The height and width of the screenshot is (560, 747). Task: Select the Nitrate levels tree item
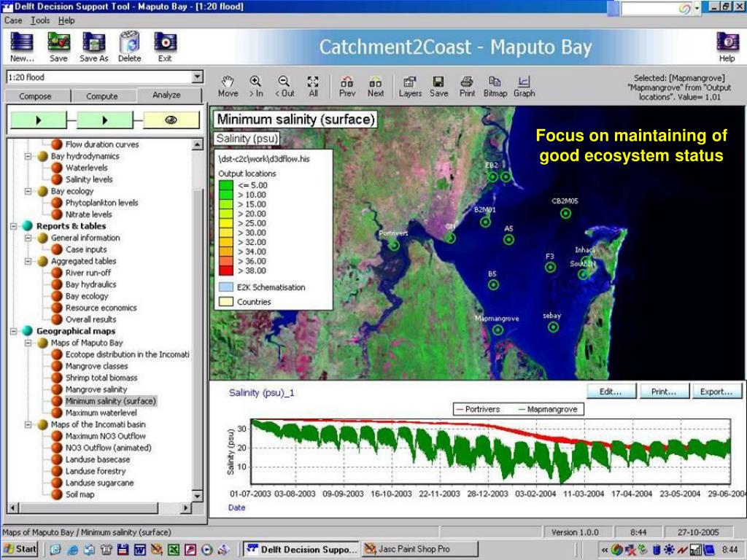click(88, 214)
